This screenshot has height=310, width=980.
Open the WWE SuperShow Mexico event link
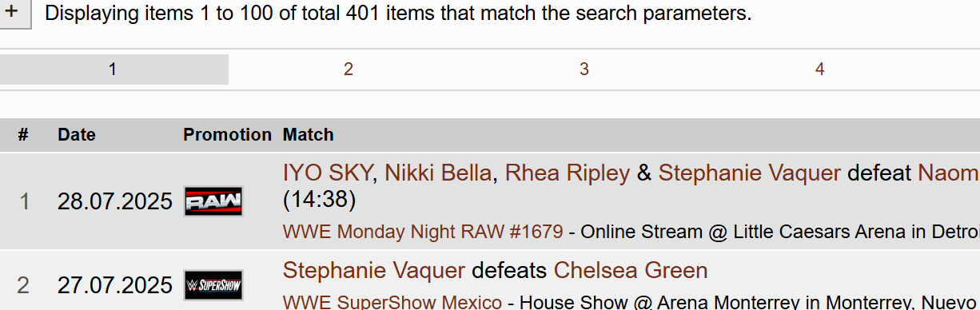tap(392, 303)
